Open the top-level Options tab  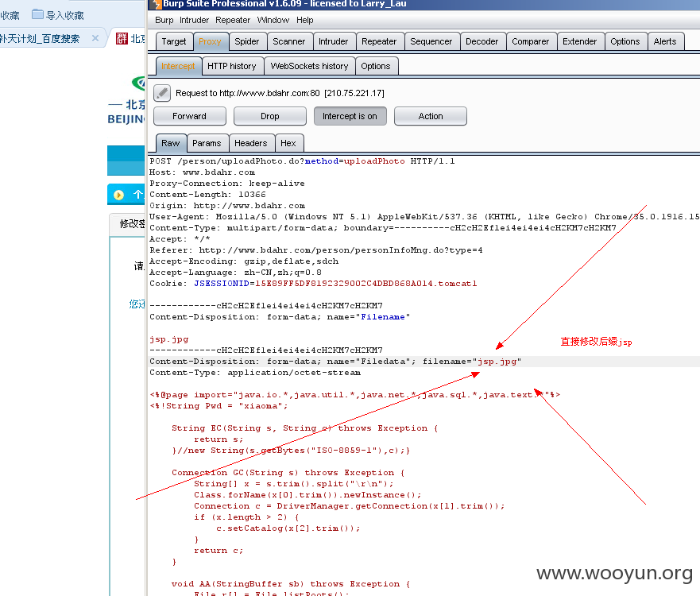click(625, 41)
